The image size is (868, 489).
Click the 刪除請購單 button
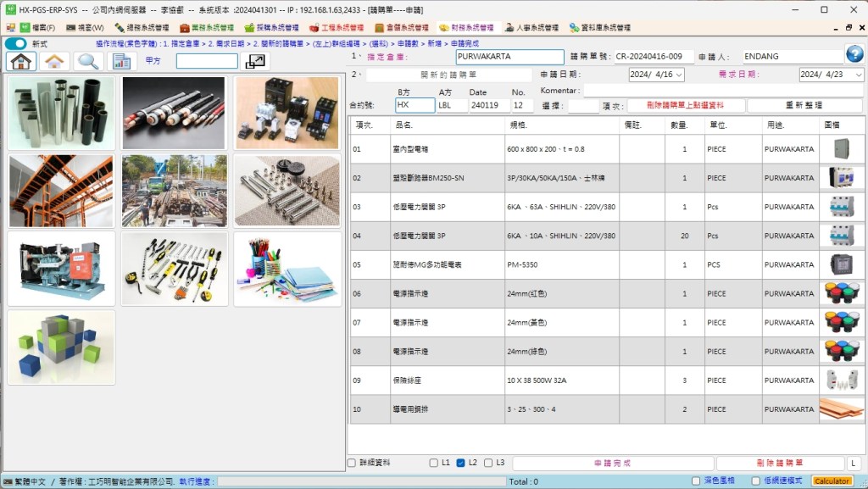point(780,464)
